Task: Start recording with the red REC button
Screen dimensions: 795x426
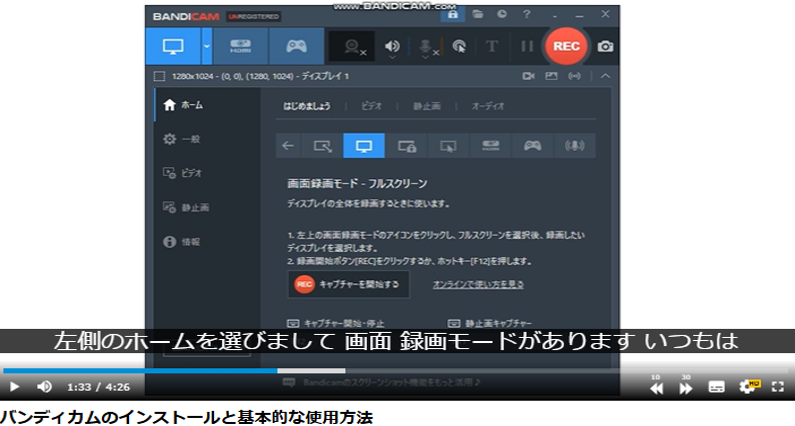Action: point(566,46)
